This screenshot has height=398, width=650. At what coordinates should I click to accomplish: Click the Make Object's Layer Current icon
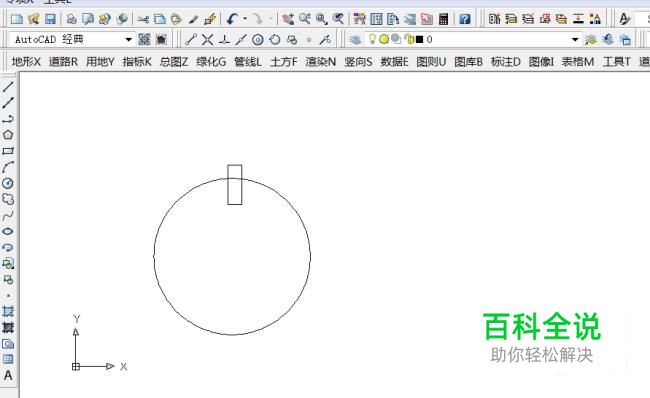pyautogui.click(x=591, y=40)
